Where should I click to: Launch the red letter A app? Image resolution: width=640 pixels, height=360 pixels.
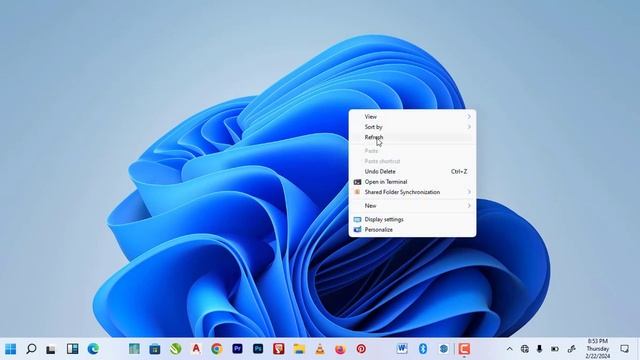point(196,349)
